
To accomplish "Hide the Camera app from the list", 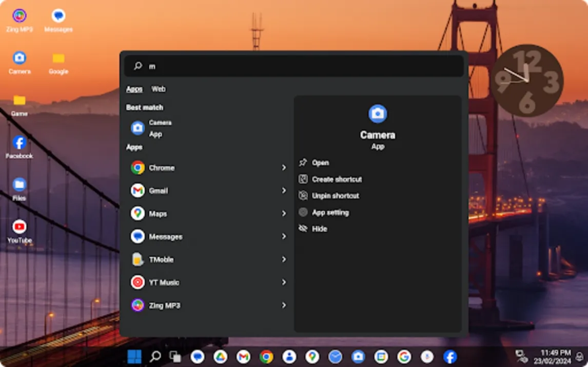I will (319, 229).
